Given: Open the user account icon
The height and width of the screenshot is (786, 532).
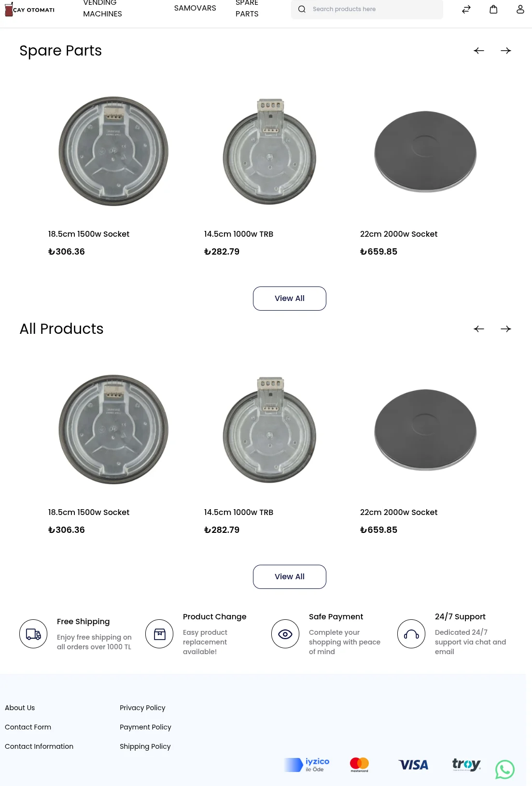Looking at the screenshot, I should [x=520, y=9].
